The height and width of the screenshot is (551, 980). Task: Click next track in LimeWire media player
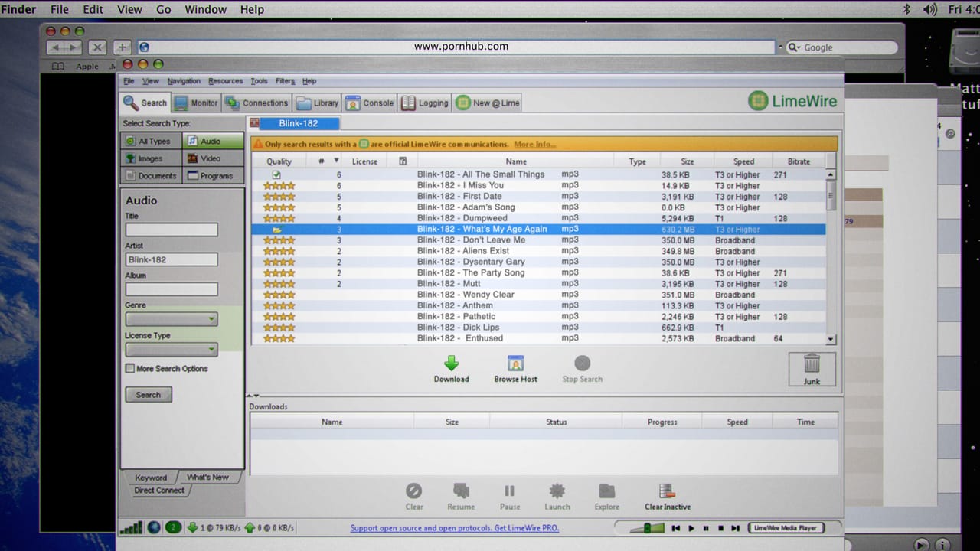coord(735,528)
